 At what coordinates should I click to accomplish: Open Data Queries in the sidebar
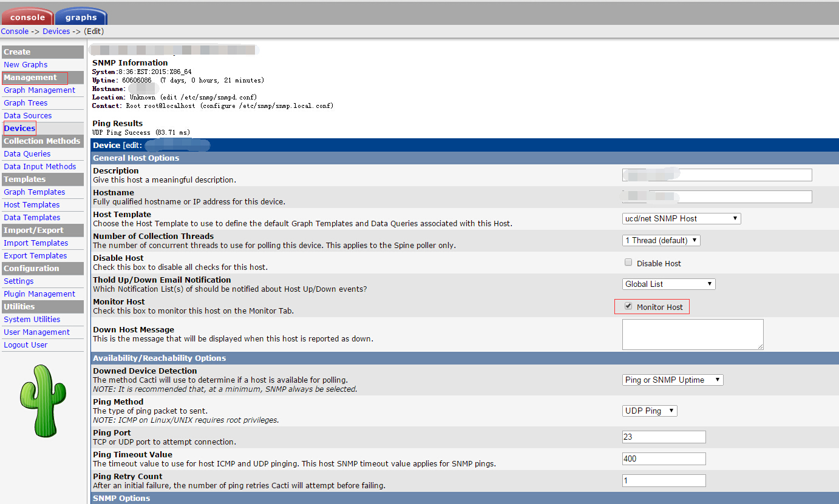tap(27, 154)
